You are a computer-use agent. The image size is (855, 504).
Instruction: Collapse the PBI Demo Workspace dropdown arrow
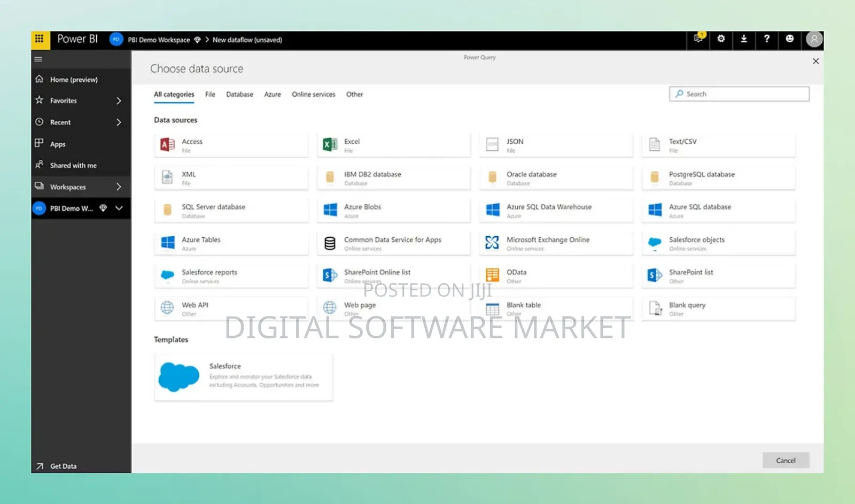pos(119,208)
